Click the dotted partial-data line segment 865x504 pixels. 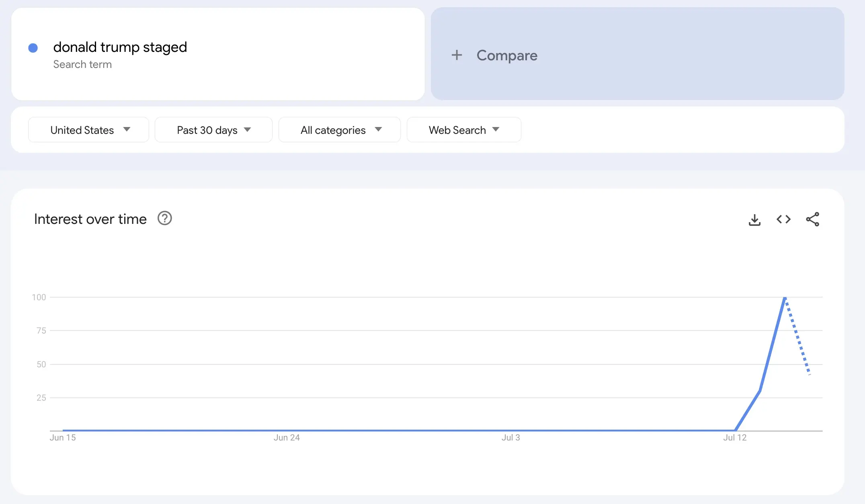[x=797, y=338]
